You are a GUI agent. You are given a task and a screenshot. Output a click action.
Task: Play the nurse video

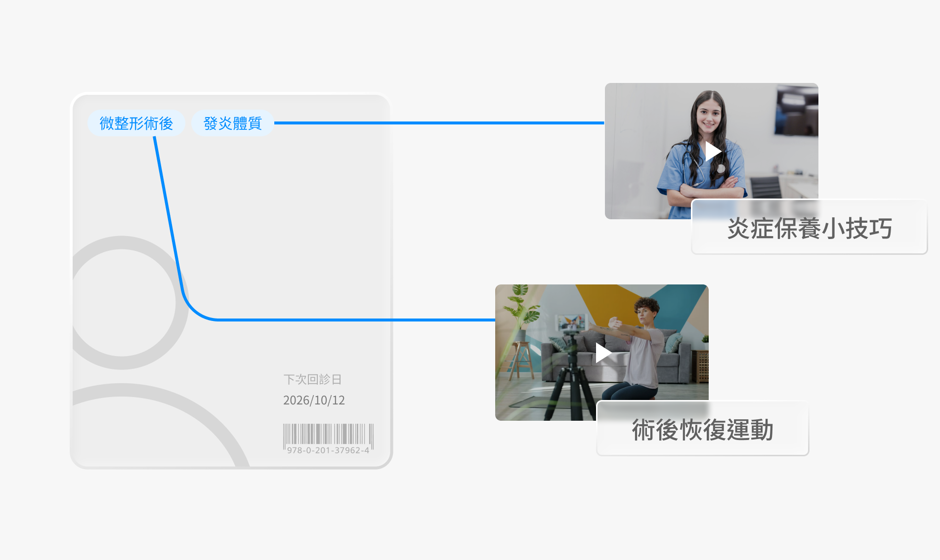pos(712,151)
